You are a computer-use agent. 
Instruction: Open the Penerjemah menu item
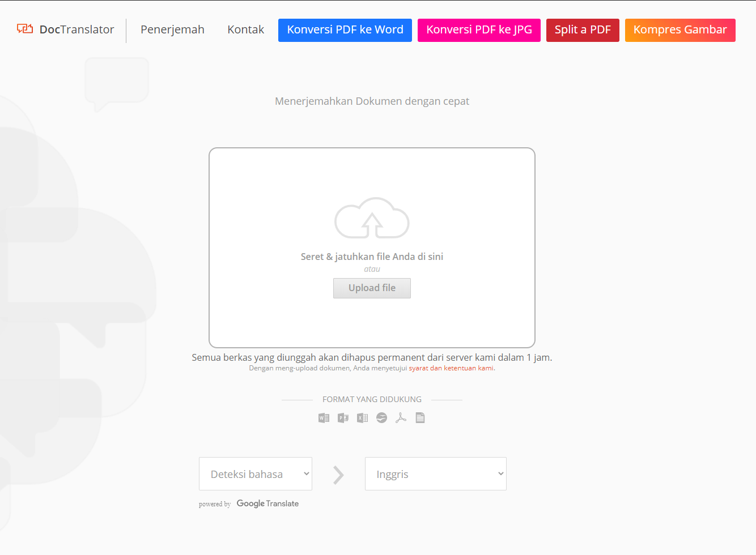172,29
